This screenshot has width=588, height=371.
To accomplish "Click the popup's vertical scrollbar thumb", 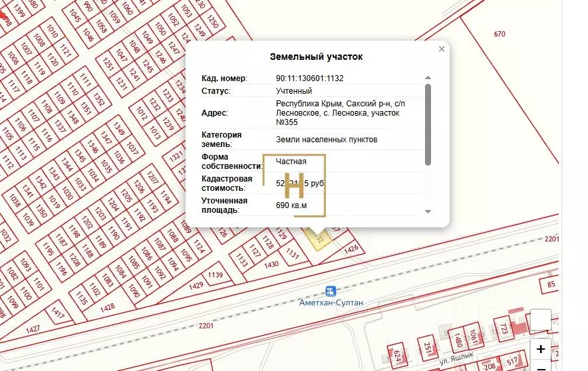I will tap(428, 123).
